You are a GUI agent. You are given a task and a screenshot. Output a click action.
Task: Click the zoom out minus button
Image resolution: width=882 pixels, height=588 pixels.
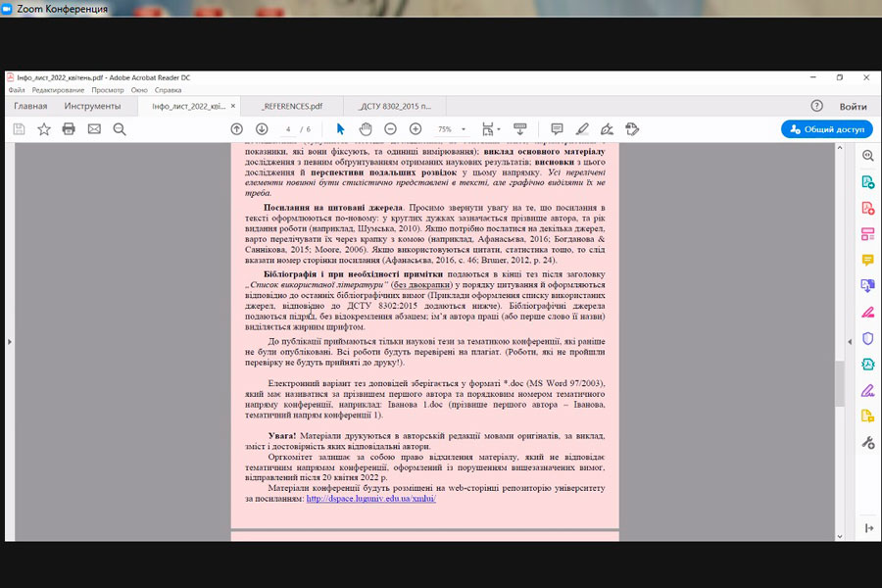[390, 128]
